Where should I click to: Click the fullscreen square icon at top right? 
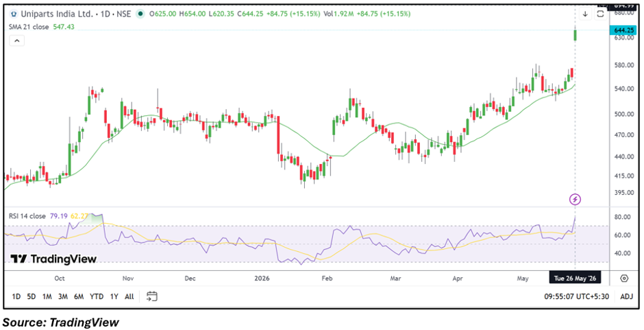(600, 14)
